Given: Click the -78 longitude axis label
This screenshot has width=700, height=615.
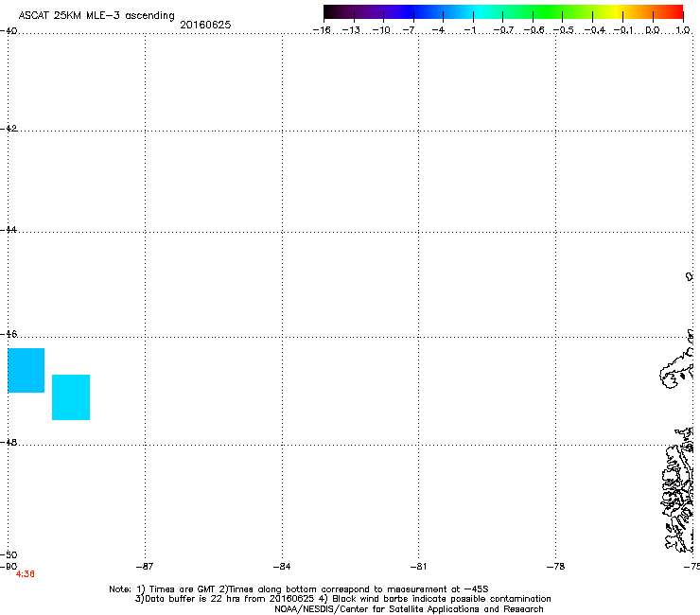Looking at the screenshot, I should click(556, 567).
